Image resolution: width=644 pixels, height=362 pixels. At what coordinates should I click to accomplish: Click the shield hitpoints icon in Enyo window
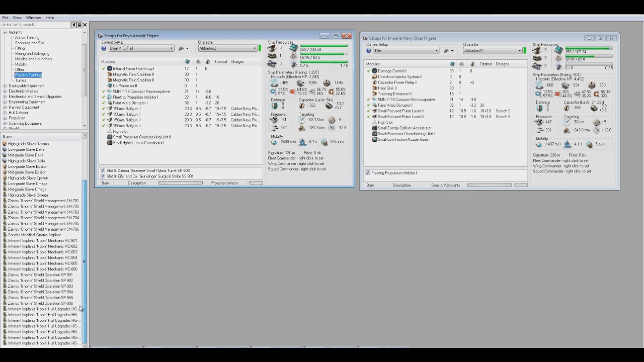tap(275, 83)
